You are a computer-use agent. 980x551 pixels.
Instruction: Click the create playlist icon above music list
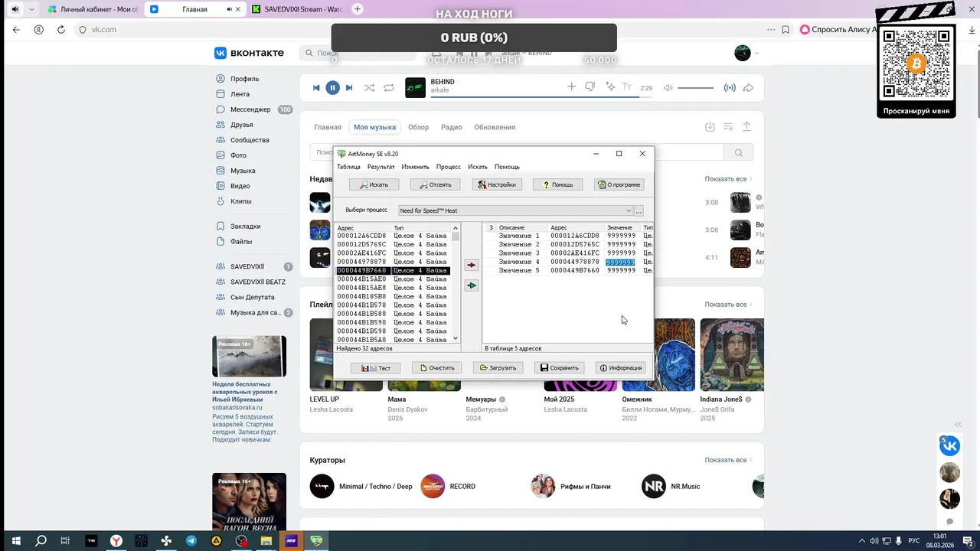pos(728,127)
